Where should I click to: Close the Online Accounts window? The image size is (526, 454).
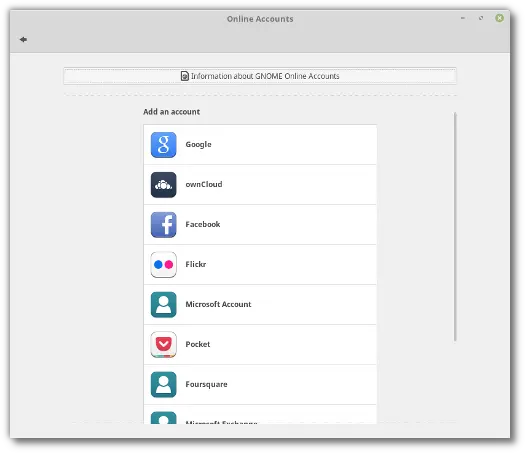[499, 18]
